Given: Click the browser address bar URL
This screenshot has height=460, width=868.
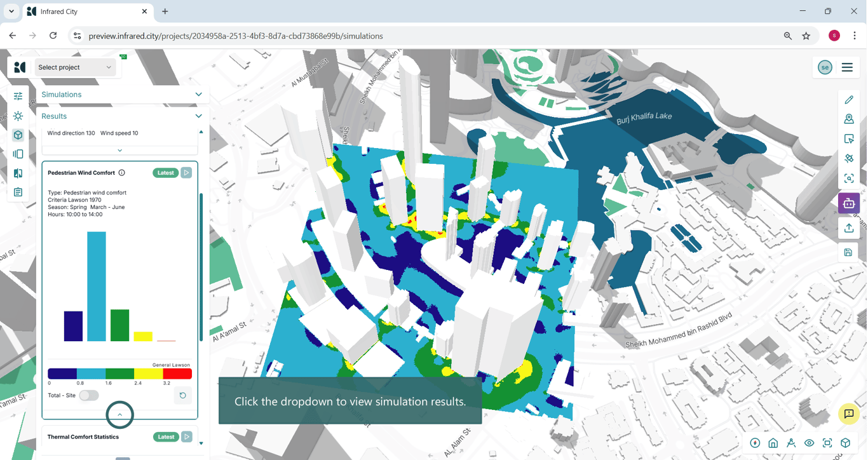Looking at the screenshot, I should (x=236, y=36).
